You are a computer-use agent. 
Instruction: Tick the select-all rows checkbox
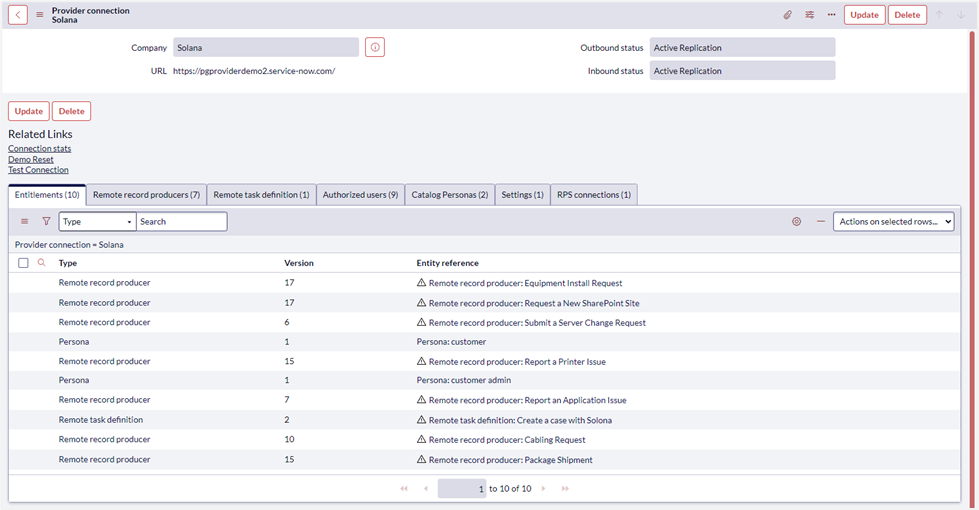[23, 263]
